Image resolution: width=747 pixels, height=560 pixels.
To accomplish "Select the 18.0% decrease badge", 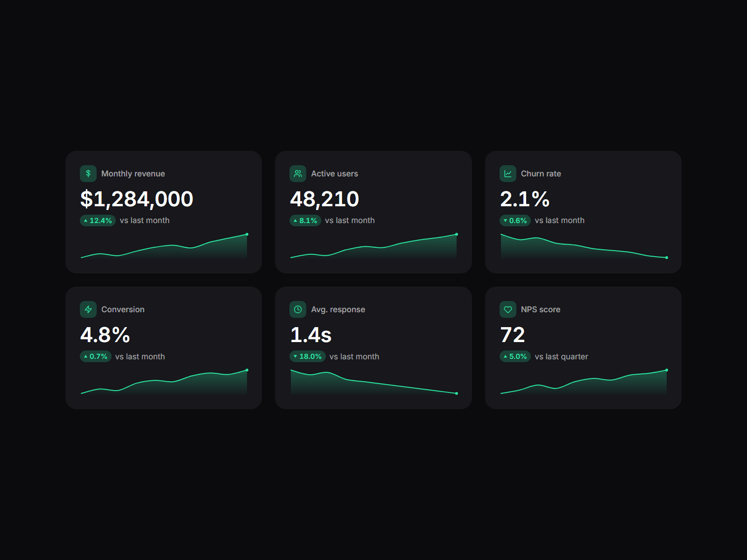I will (x=308, y=357).
